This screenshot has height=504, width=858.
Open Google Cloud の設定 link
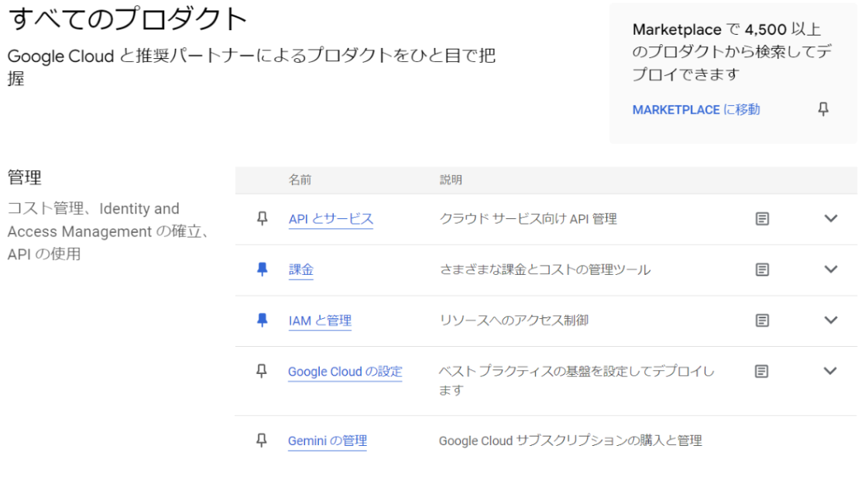coord(345,372)
